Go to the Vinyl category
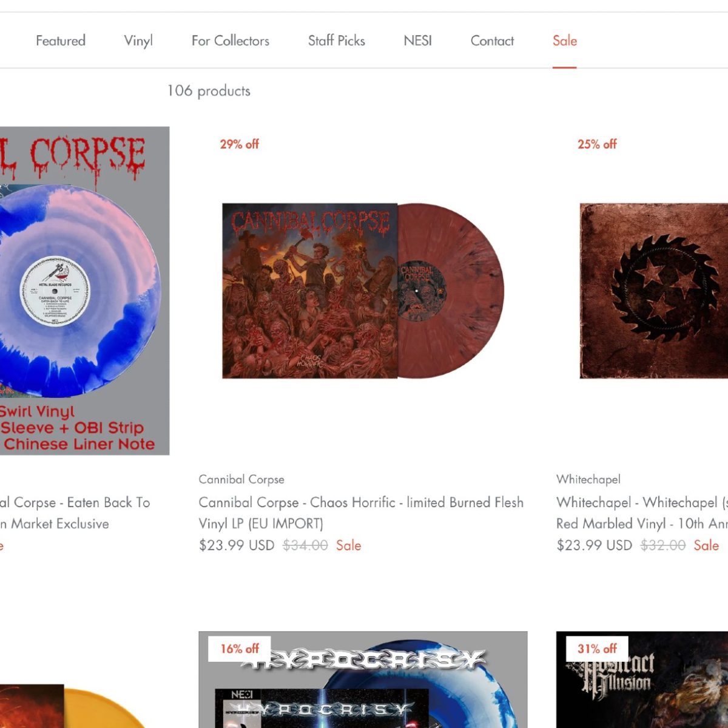The height and width of the screenshot is (728, 728). pos(138,41)
